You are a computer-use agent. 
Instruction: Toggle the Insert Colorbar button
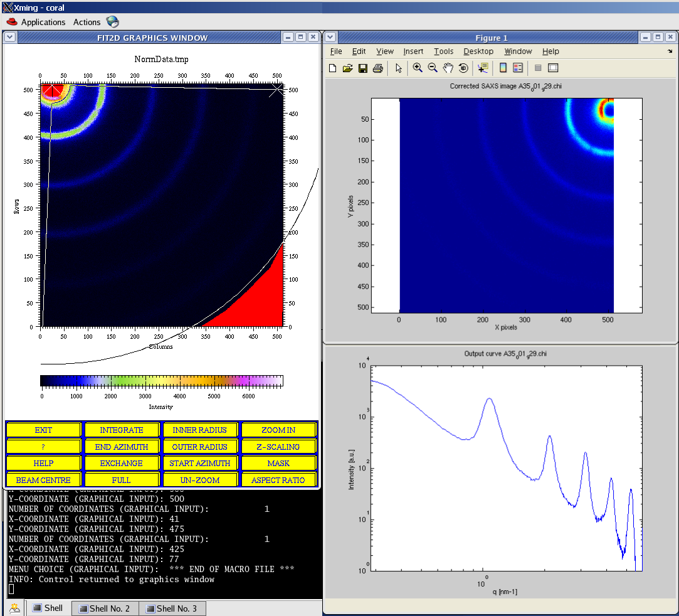(x=503, y=68)
